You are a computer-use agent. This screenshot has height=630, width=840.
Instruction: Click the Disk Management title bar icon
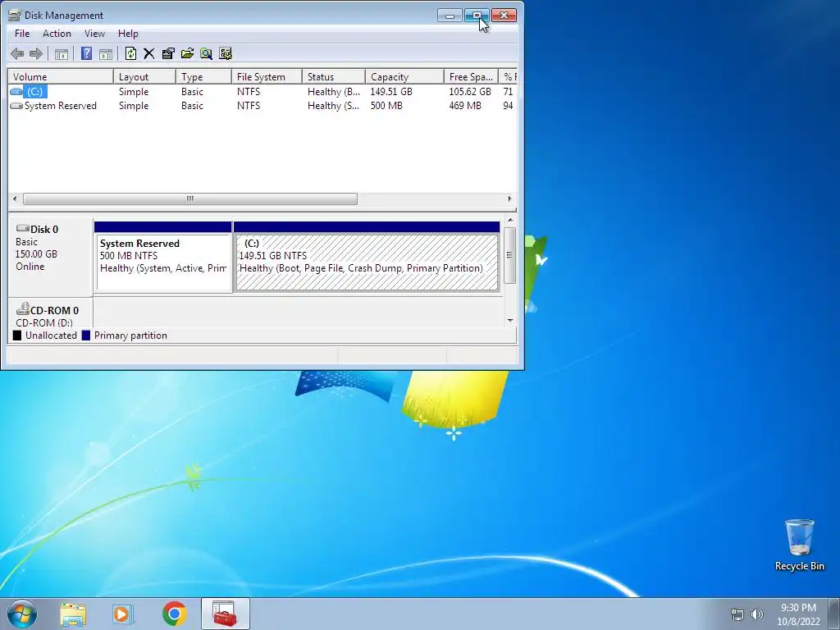(15, 15)
